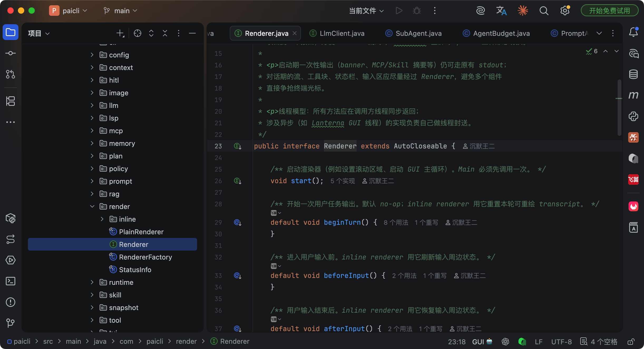Click 23:18 caret position indicator
Screen dimensions: 644x349
click(x=457, y=342)
